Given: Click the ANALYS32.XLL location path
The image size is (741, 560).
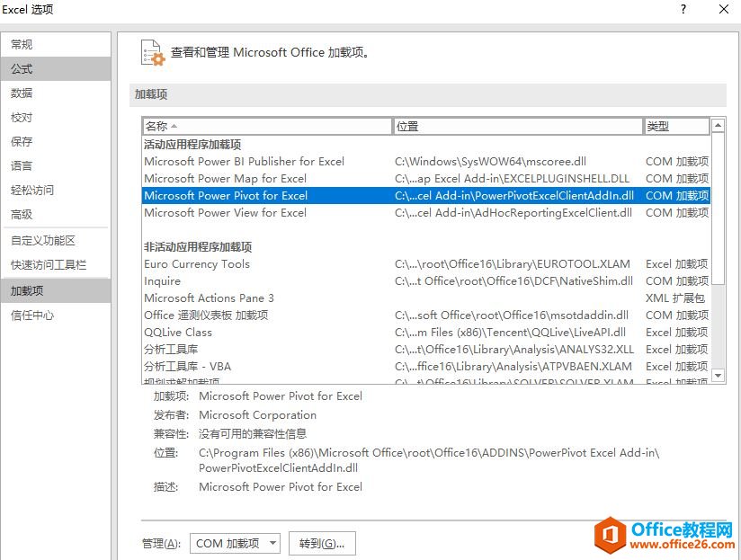Looking at the screenshot, I should pyautogui.click(x=514, y=350).
